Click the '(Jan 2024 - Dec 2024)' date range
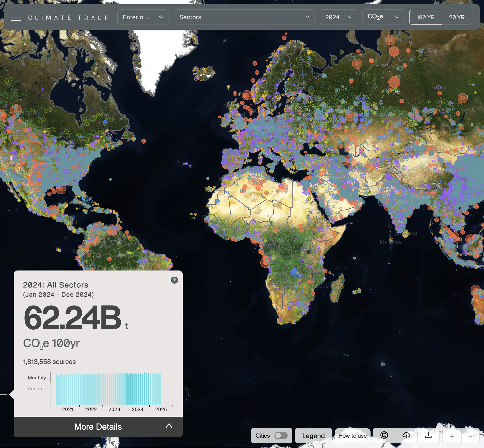The image size is (484, 448). coord(58,295)
